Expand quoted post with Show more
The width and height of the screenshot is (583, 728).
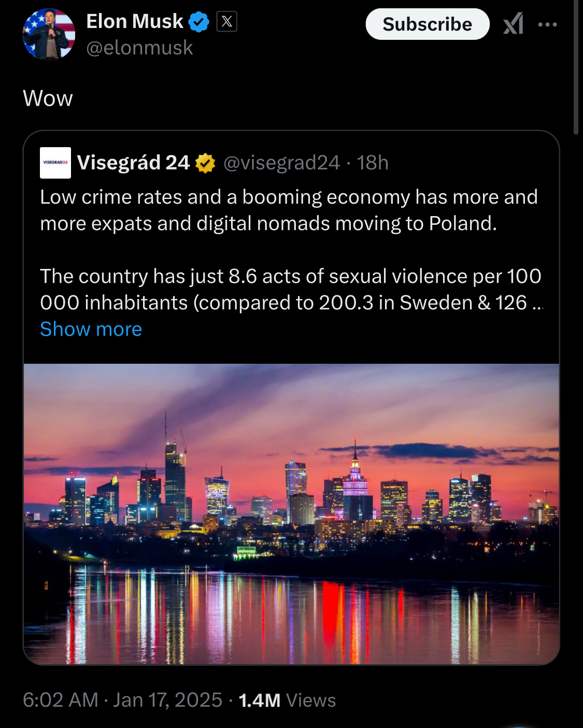[x=91, y=329]
